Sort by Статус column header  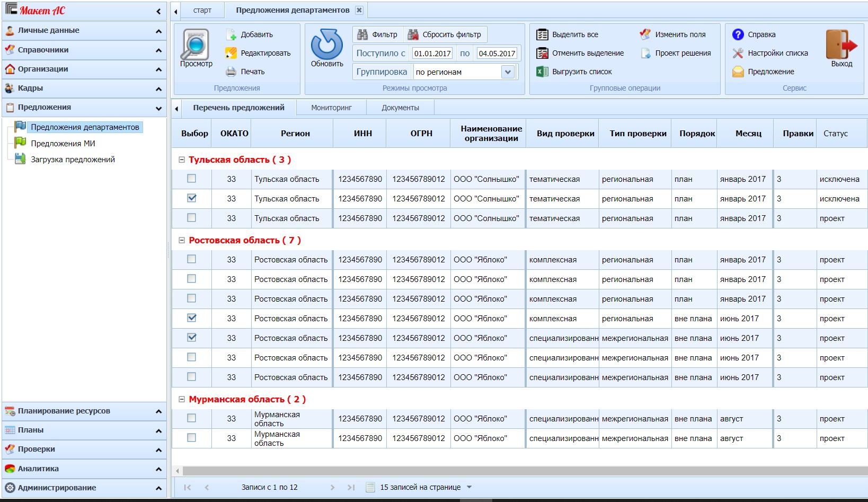[843, 133]
